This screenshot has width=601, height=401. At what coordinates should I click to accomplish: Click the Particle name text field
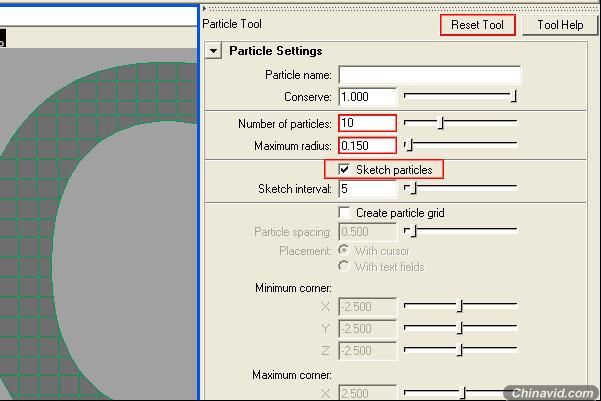(x=429, y=75)
